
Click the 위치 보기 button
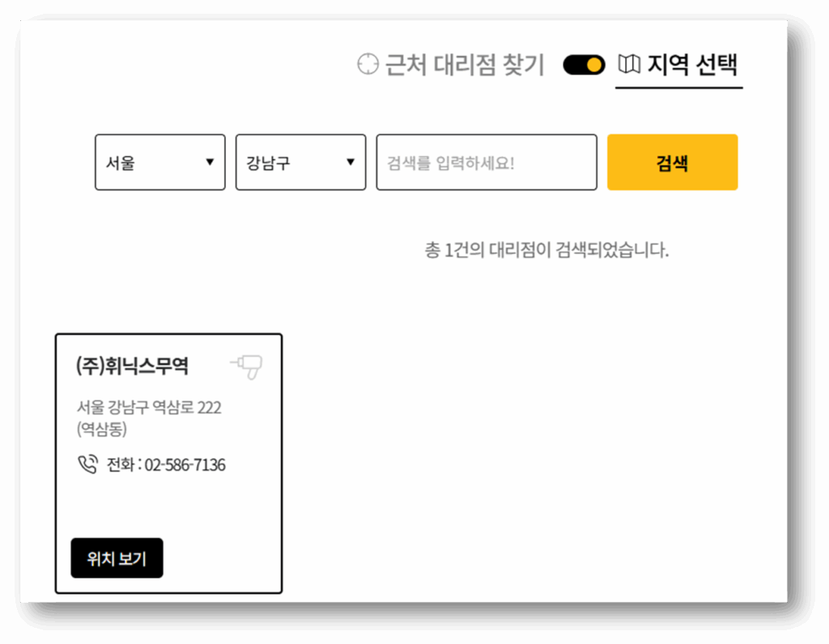(x=117, y=558)
